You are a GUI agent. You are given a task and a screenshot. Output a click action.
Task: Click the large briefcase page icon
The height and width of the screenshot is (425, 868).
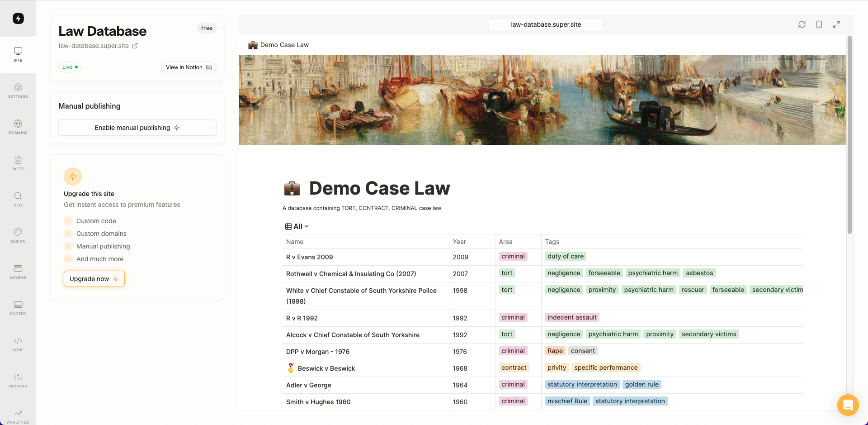(x=292, y=188)
